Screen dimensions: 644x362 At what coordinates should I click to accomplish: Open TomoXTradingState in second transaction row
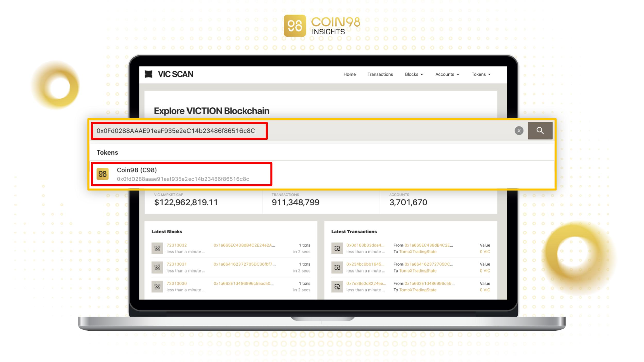(418, 271)
